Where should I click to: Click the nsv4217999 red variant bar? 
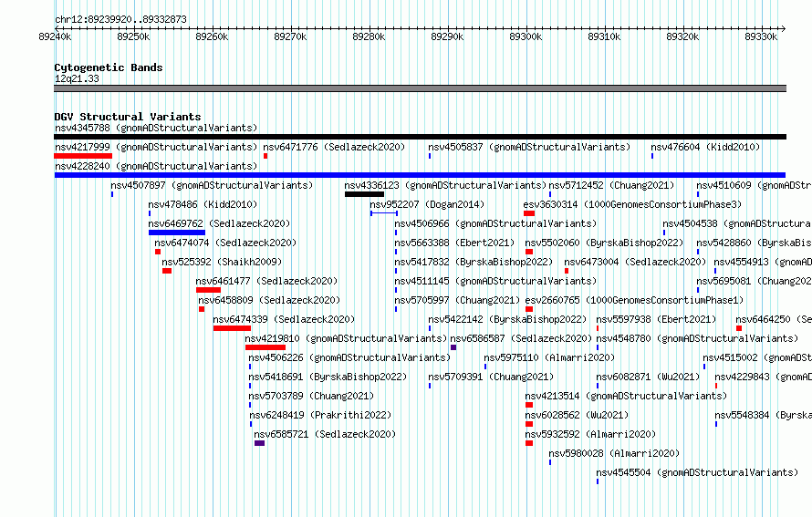83,156
